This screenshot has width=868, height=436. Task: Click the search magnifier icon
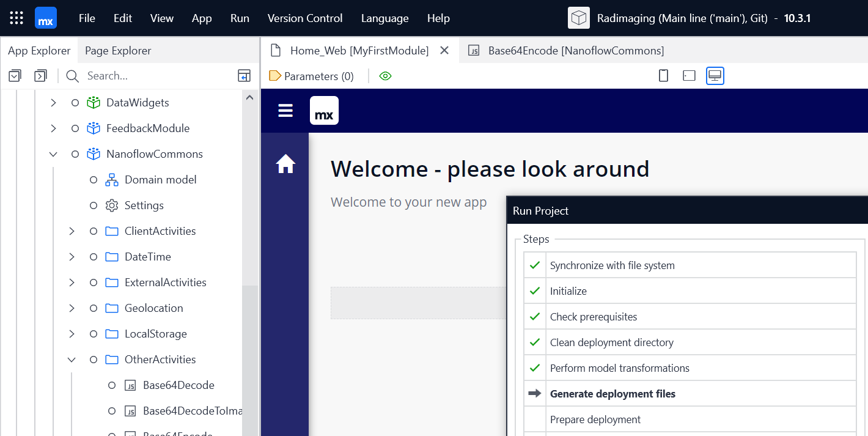pyautogui.click(x=73, y=76)
